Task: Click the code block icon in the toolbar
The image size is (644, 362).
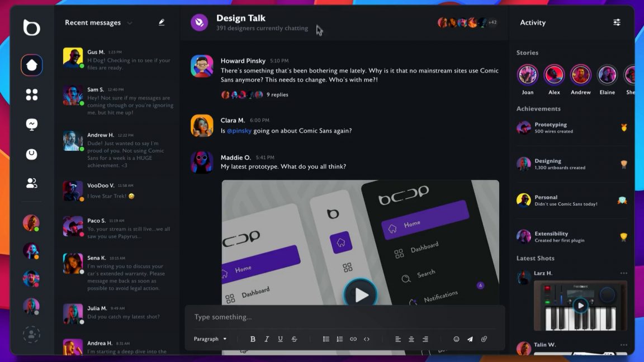Action: (367, 339)
